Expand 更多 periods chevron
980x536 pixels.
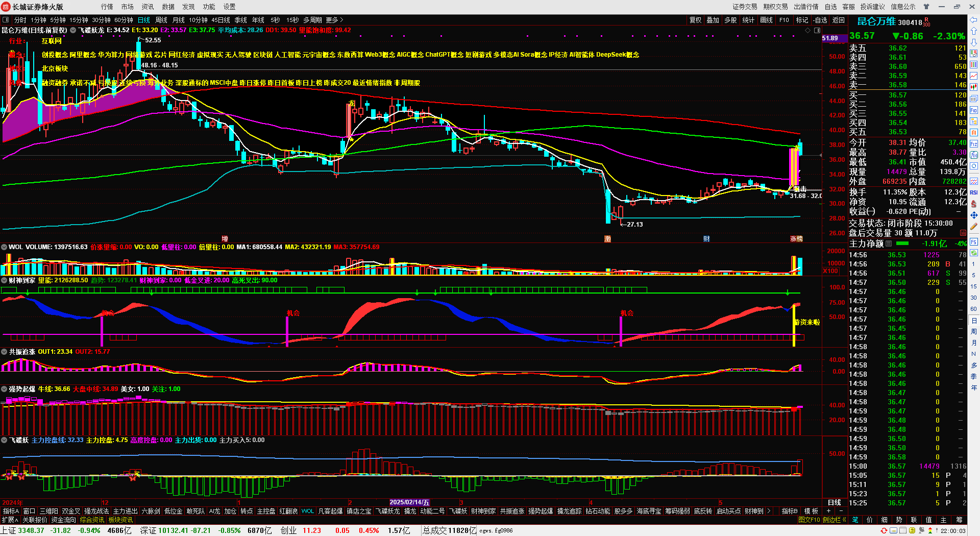[335, 20]
